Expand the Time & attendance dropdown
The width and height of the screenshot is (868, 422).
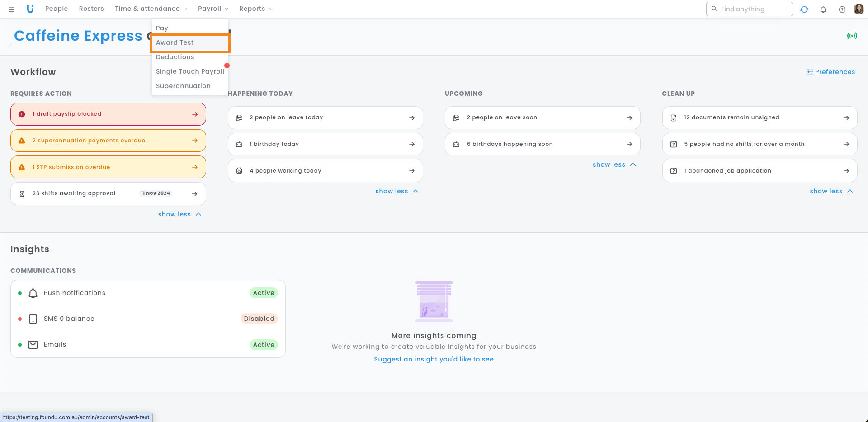(151, 9)
